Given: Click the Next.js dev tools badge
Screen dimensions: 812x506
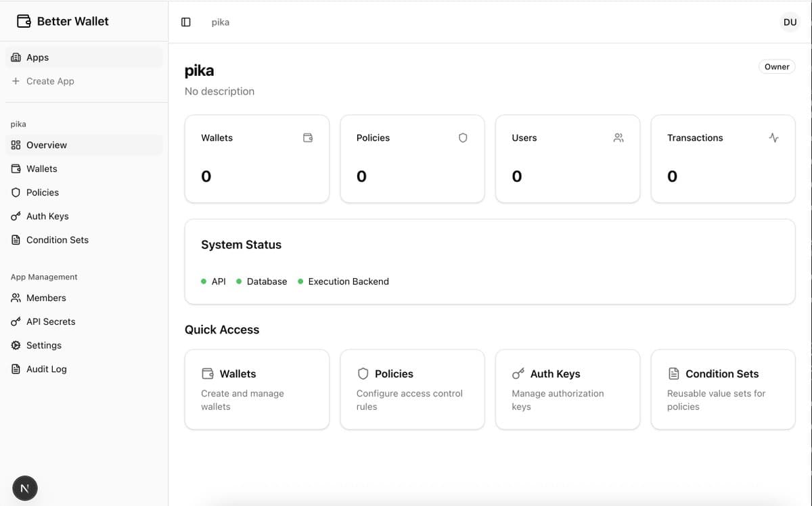Looking at the screenshot, I should 25,488.
